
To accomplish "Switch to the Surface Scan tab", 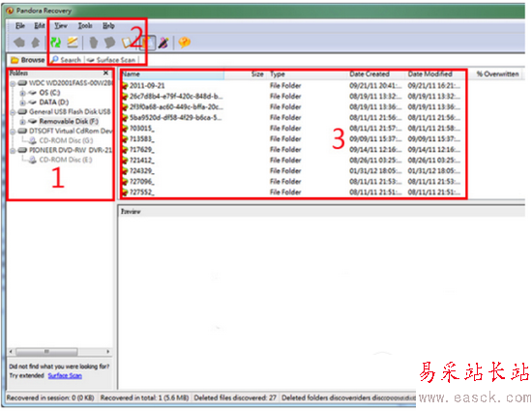I will point(111,60).
